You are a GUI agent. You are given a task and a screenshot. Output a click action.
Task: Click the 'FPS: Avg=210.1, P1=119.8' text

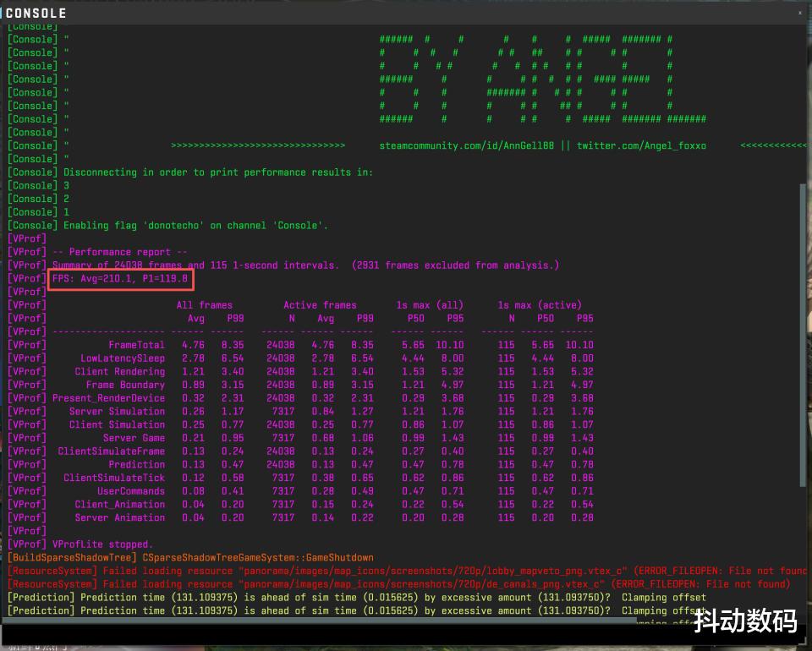point(119,278)
